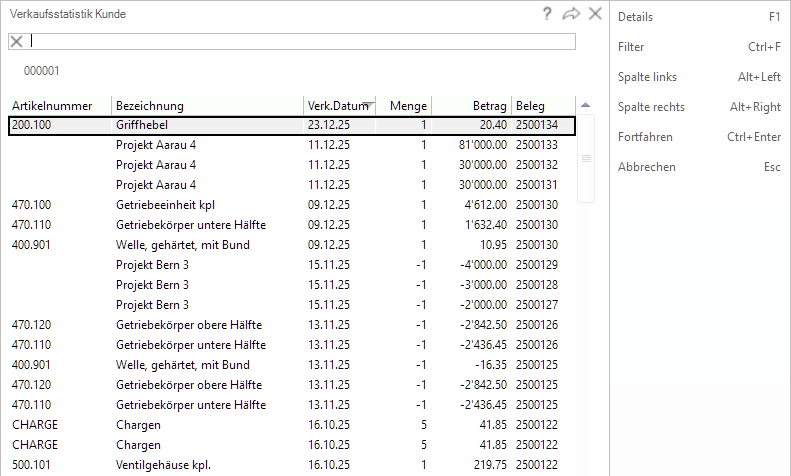Screen dimensions: 791x476
Task: Open Filter from the side menu
Action: [x=631, y=47]
